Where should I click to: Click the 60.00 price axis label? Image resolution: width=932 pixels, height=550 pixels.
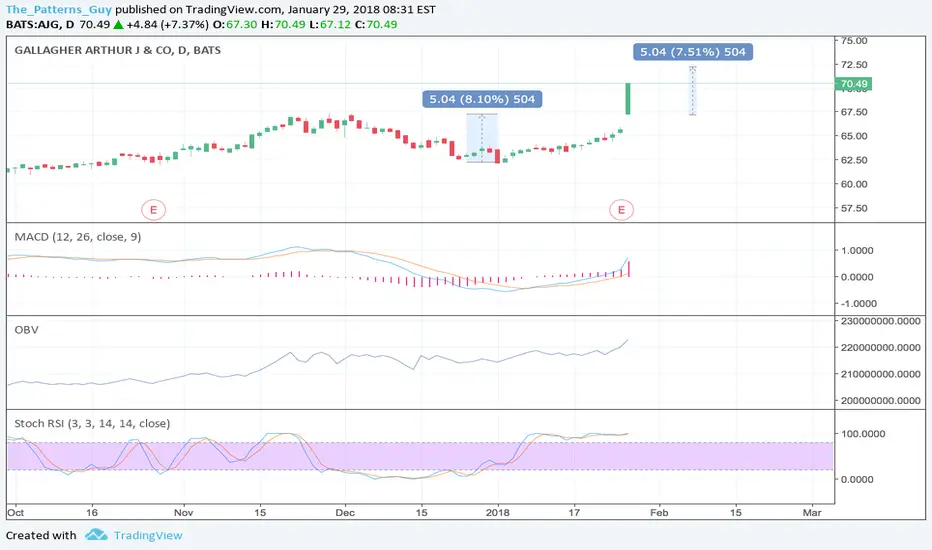click(x=854, y=184)
